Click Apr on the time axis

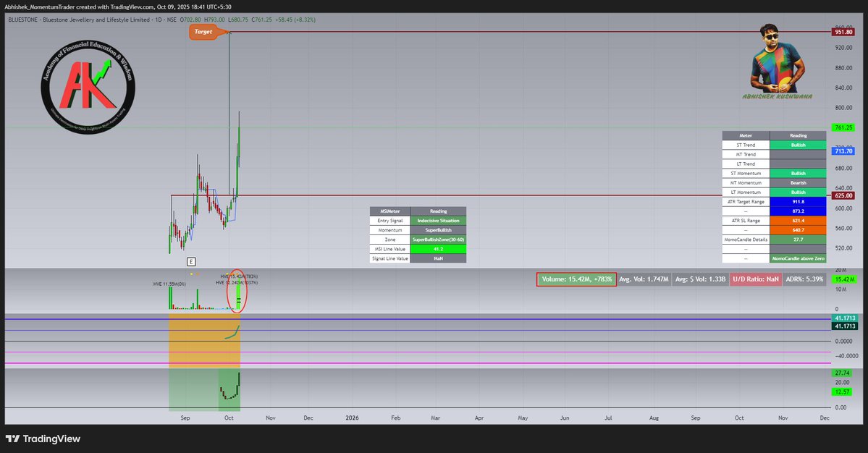coord(479,418)
